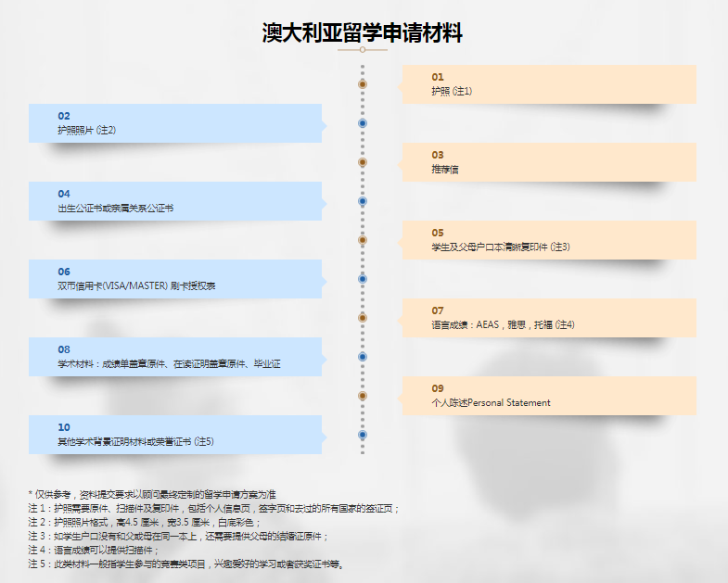Select the 09 个人陈述 Personal Statement card
The image size is (728, 583).
[549, 396]
